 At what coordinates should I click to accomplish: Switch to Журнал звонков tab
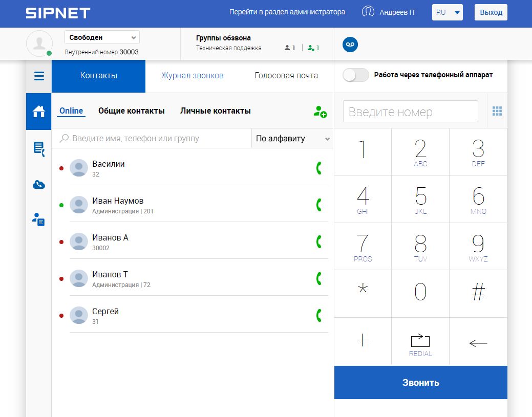point(192,76)
